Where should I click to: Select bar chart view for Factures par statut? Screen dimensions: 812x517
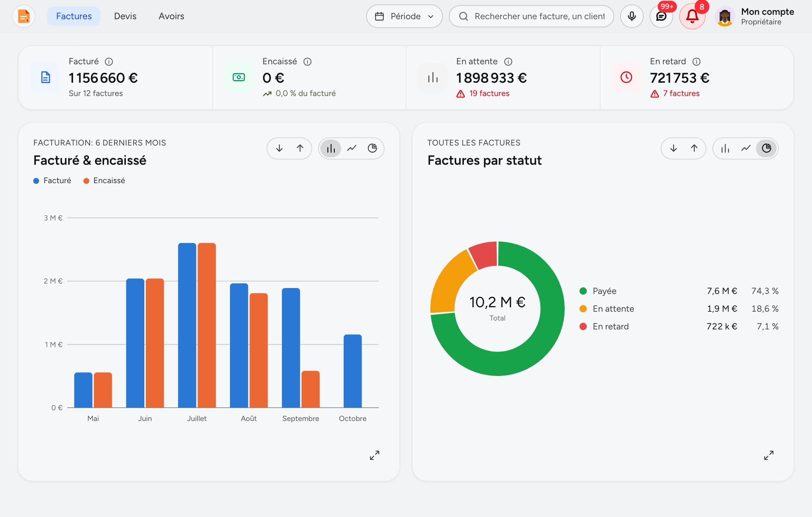(x=725, y=148)
